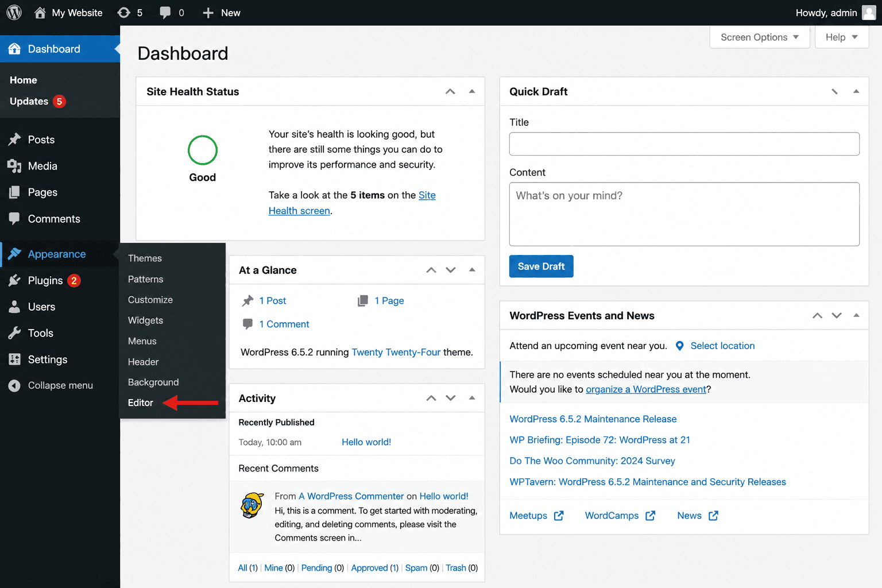Open Customize in Appearance submenu
Image resolution: width=882 pixels, height=588 pixels.
[x=150, y=300]
